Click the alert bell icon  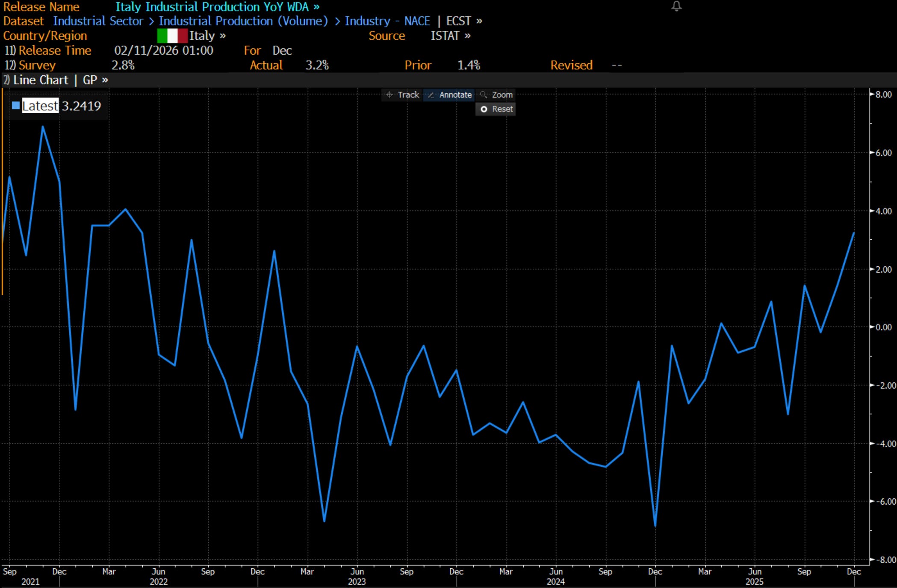tap(676, 6)
